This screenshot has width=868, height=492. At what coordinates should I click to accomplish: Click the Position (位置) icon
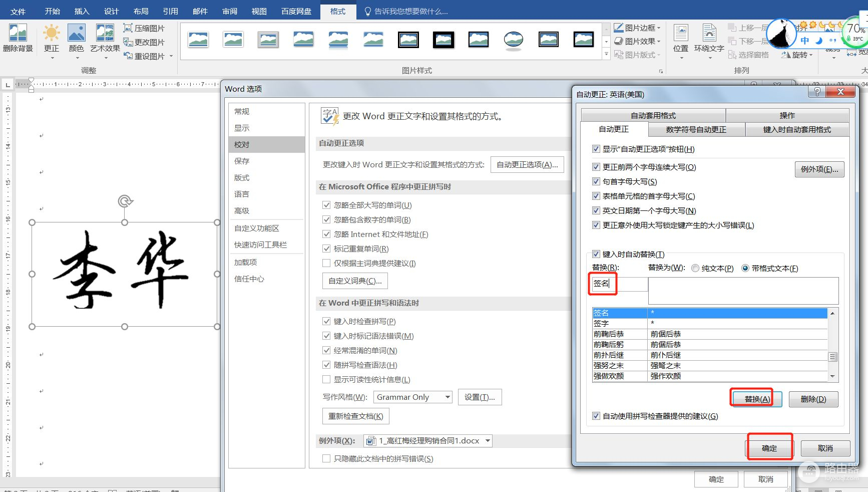[x=680, y=34]
